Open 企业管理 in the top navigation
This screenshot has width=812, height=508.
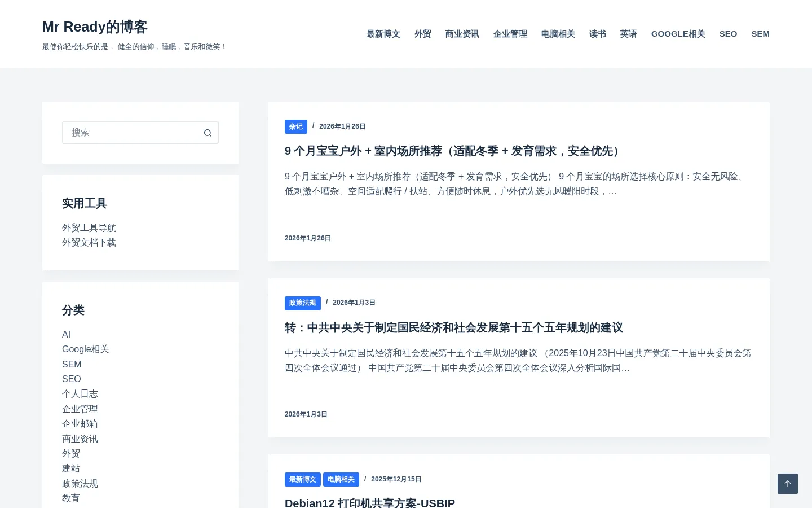(510, 34)
